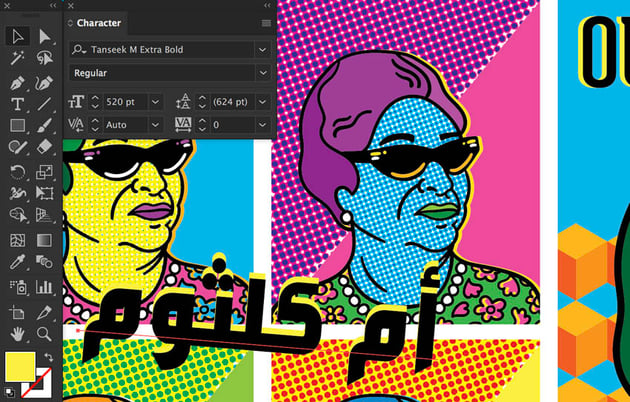Select the Blend tool
Viewport: 630px width, 402px height.
coord(44,262)
